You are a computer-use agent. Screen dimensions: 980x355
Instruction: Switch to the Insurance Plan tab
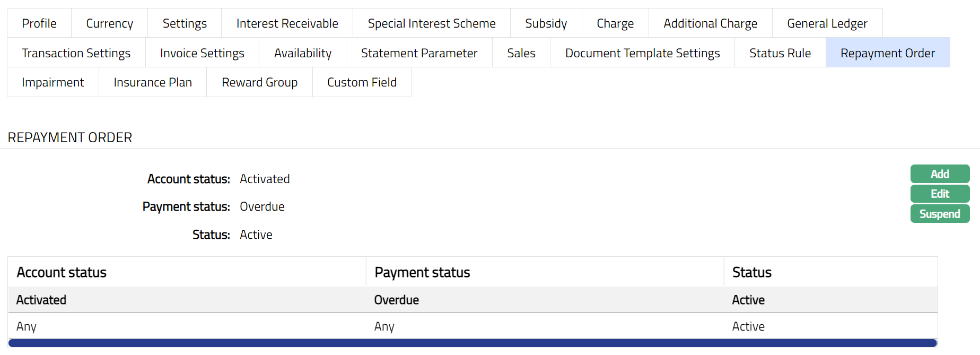click(153, 82)
